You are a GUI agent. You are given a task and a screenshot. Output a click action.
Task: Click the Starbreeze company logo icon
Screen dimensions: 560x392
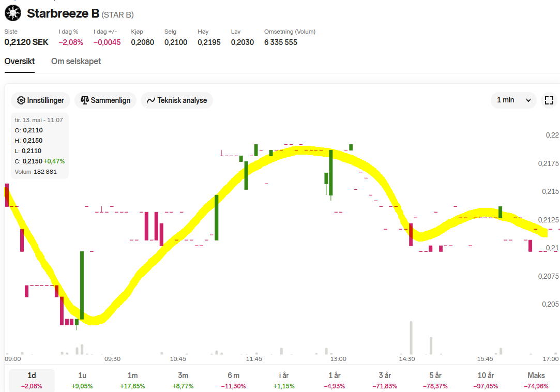coord(13,13)
